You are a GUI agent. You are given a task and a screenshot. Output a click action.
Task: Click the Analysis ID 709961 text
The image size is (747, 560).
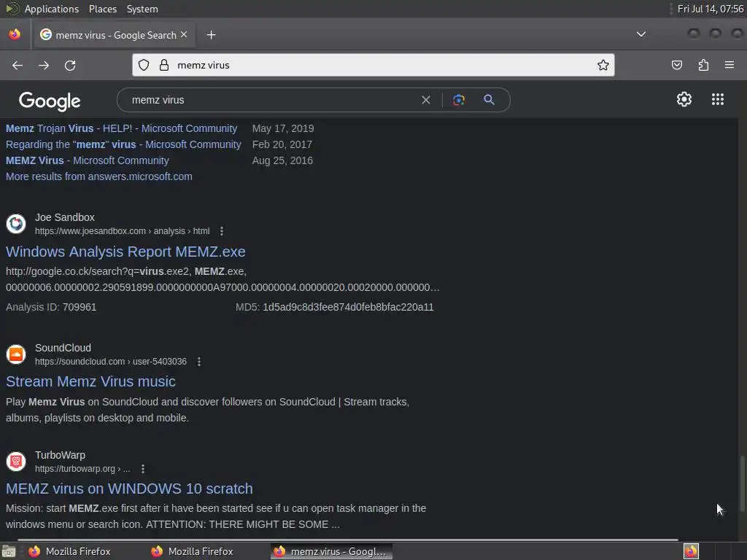[51, 307]
